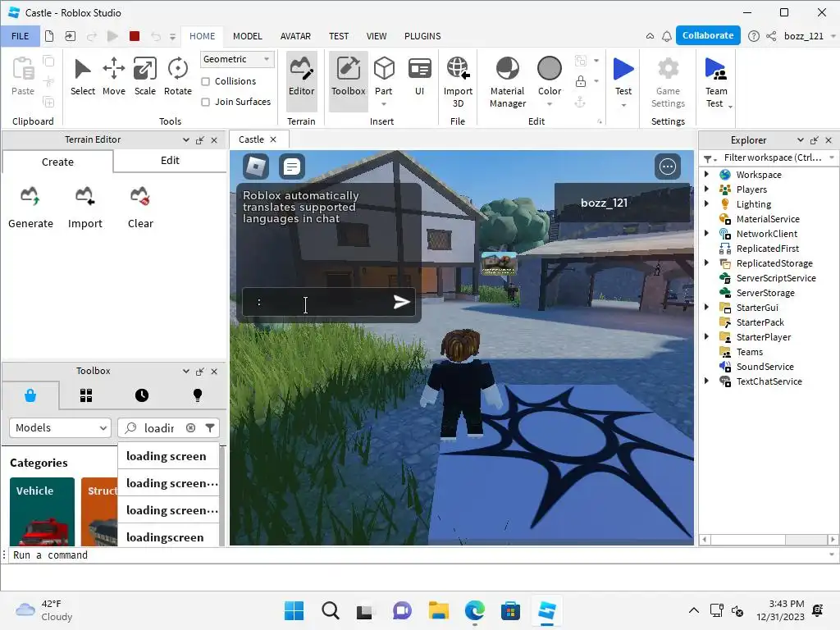Enable the Collisions checkbox

(x=205, y=81)
